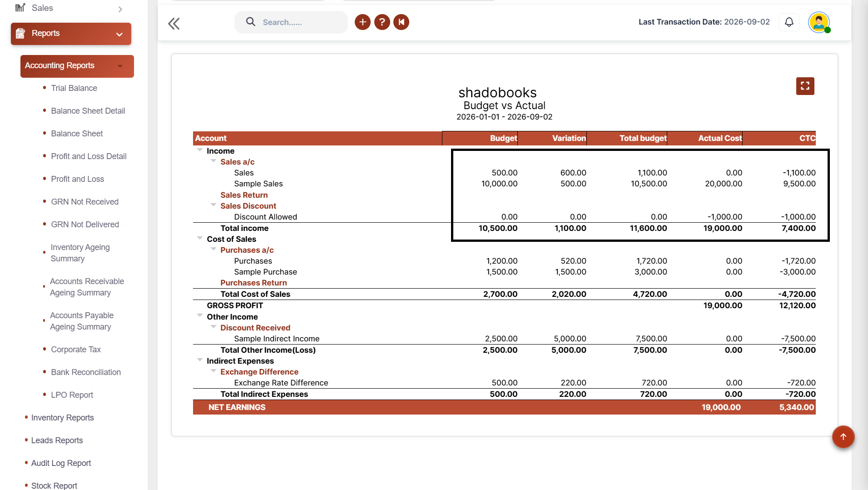868x490 pixels.
Task: Collapse Discount Received group triangle
Action: click(x=213, y=327)
